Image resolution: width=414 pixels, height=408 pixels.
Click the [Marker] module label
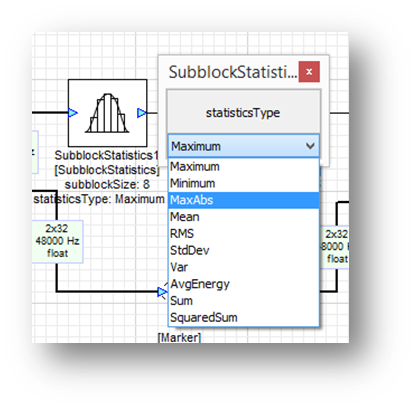tap(179, 338)
